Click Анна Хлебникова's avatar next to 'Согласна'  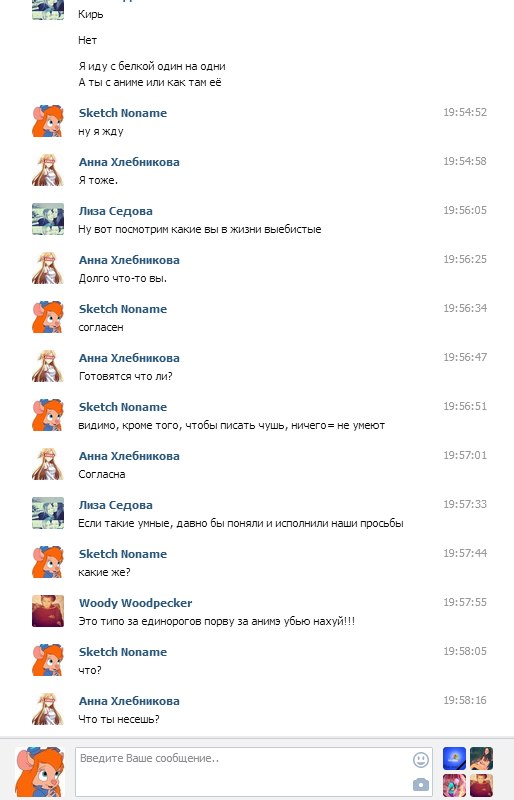(x=48, y=464)
